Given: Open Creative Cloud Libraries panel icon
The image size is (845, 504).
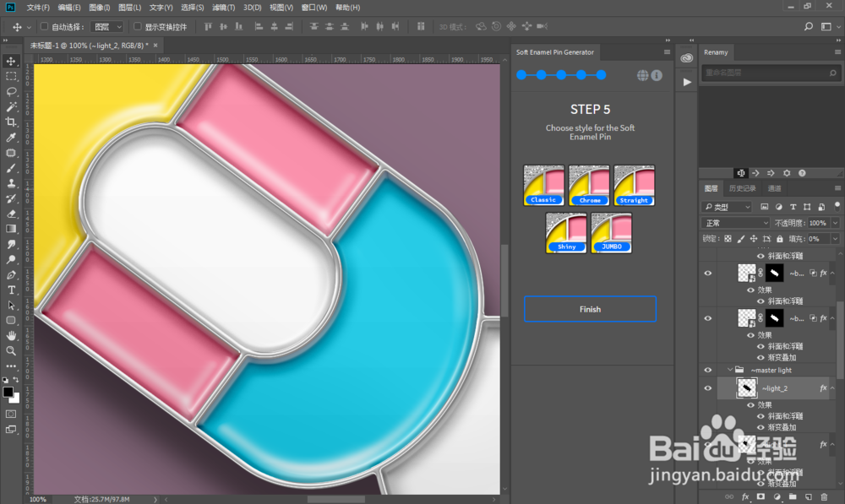Looking at the screenshot, I should [x=686, y=58].
